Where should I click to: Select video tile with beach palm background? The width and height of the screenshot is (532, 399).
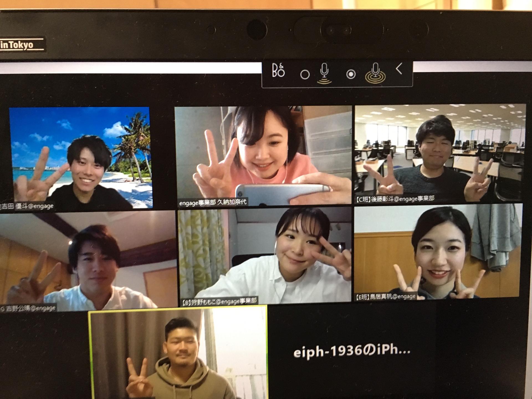click(81, 157)
